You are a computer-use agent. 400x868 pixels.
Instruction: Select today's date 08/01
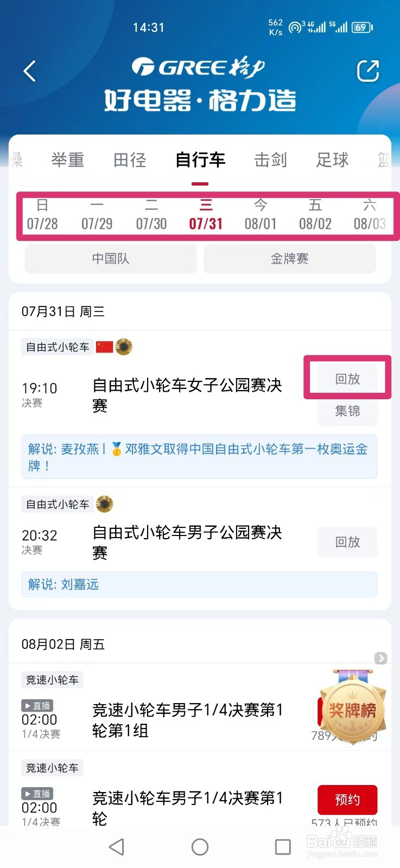click(x=261, y=215)
